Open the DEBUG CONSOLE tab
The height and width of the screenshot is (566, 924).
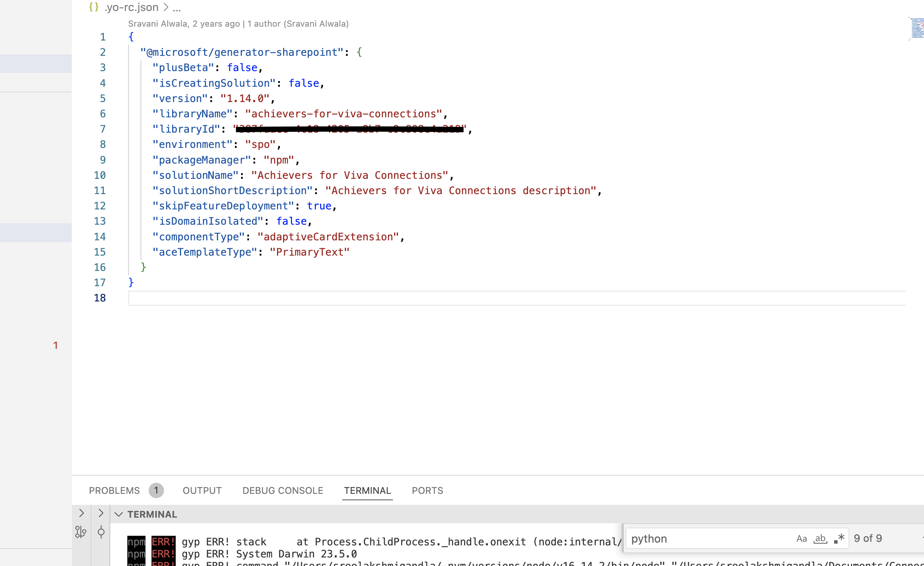(x=283, y=490)
